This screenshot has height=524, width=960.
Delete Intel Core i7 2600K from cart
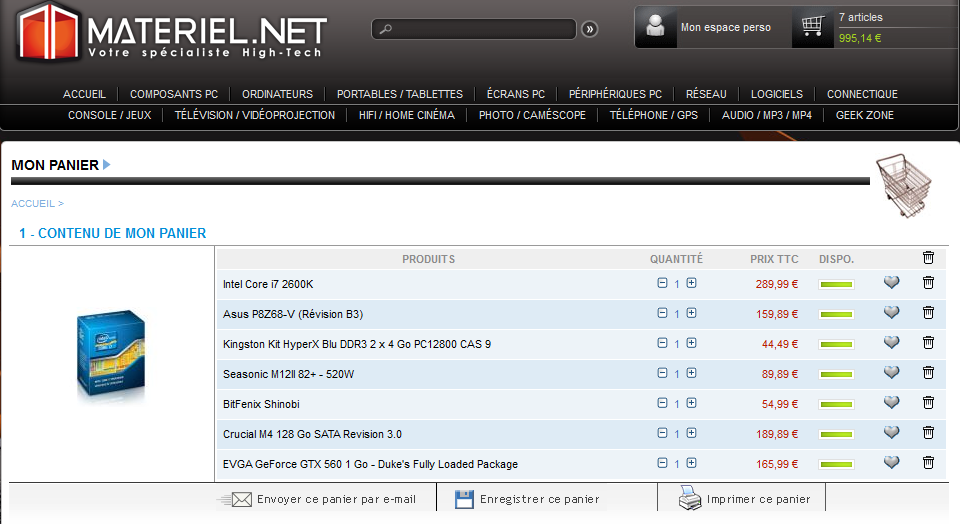pos(928,283)
